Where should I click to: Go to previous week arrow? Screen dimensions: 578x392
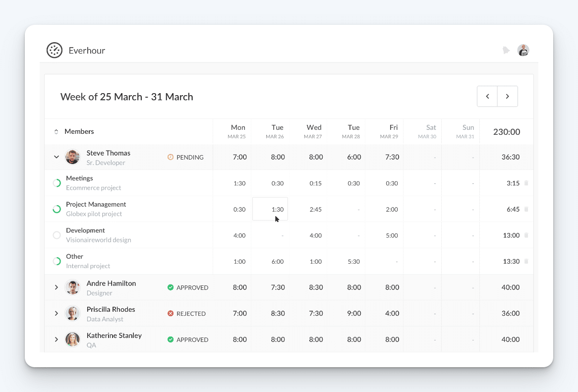click(487, 96)
